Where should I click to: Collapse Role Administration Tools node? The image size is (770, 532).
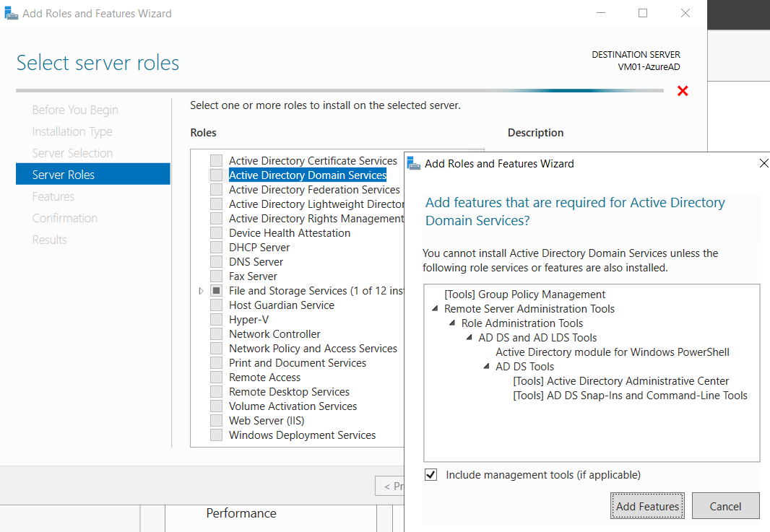[452, 323]
